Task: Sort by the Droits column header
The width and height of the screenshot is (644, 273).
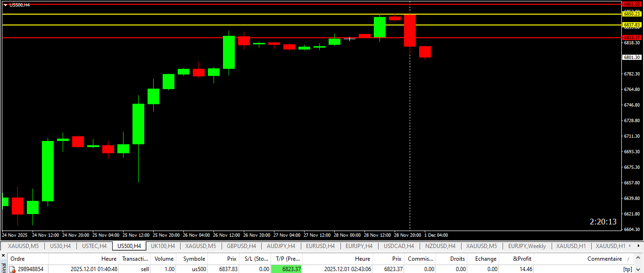Action: 452,259
